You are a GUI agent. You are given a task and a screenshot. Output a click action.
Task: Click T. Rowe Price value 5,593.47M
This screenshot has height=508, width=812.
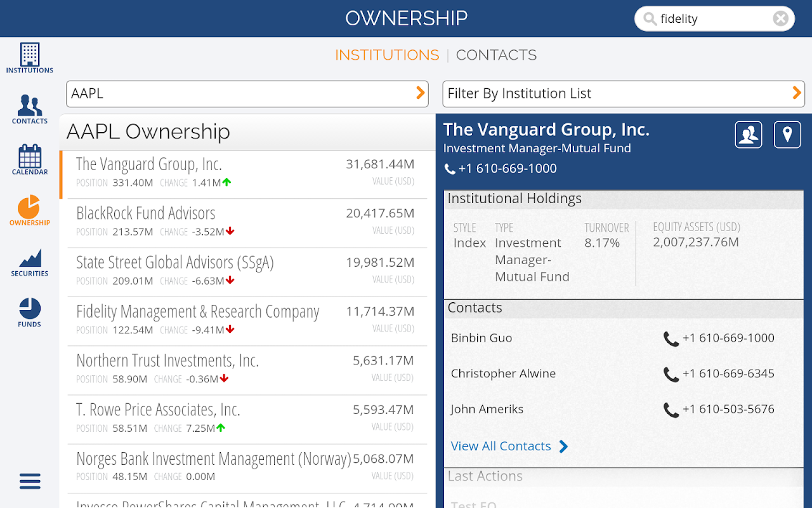[383, 410]
